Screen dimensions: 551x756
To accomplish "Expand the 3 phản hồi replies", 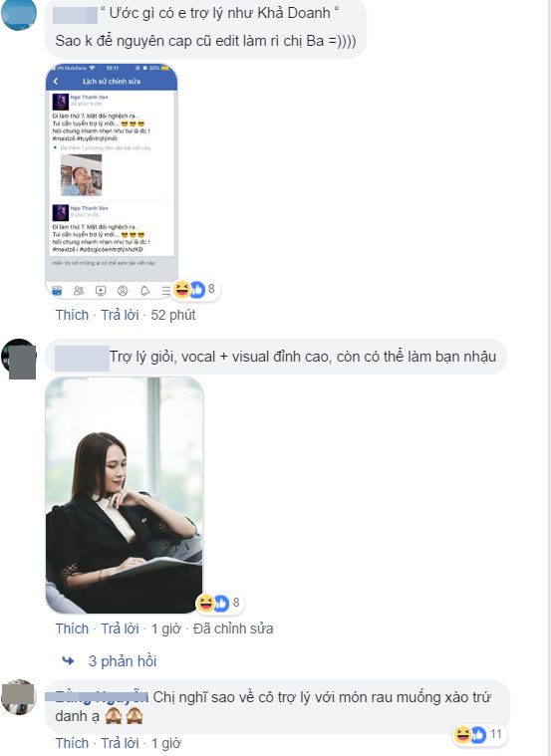I will (x=123, y=661).
